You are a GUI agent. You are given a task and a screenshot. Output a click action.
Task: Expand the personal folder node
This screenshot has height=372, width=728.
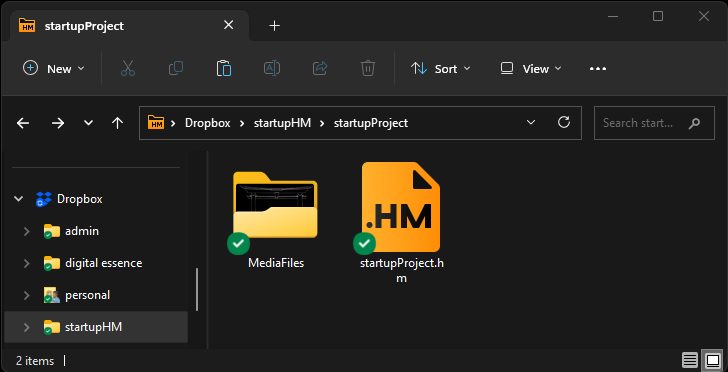27,295
